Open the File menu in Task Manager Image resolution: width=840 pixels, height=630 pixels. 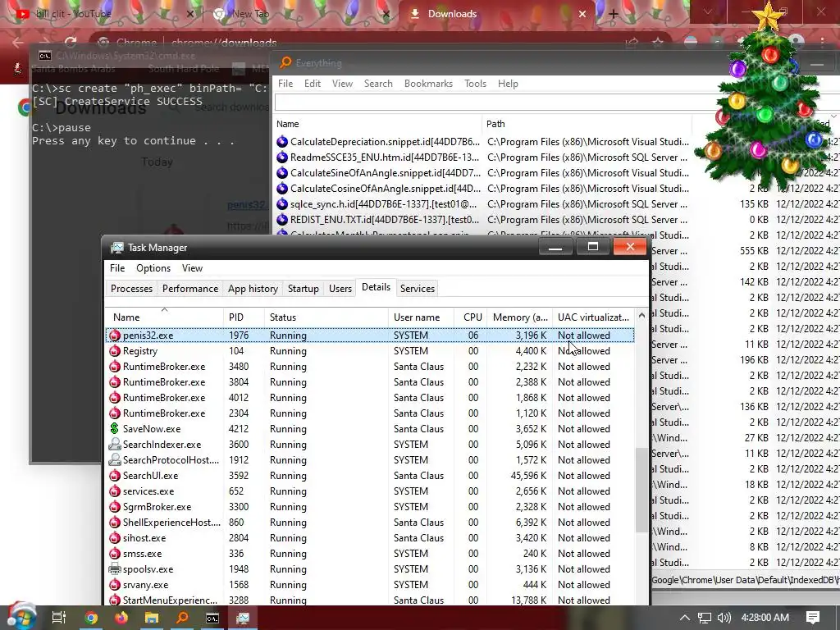(117, 268)
